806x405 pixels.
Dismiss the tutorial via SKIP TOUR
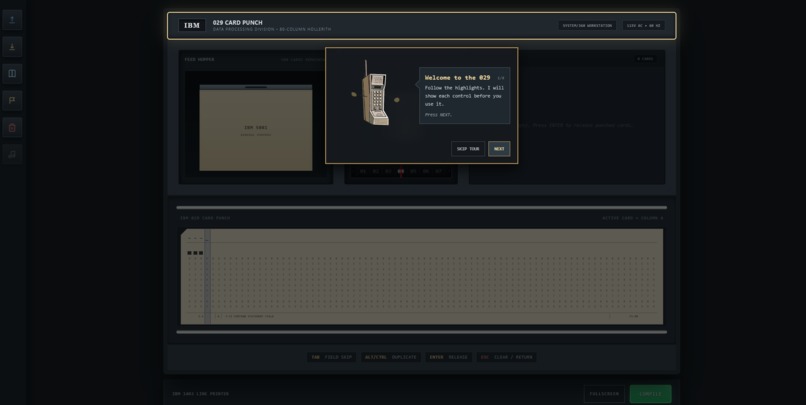468,149
